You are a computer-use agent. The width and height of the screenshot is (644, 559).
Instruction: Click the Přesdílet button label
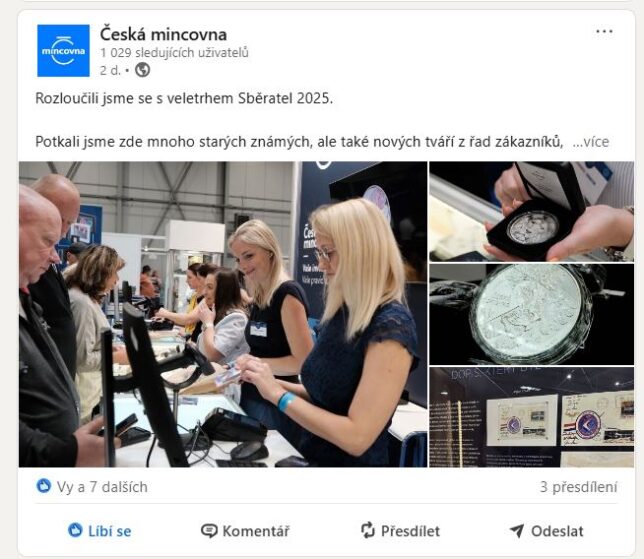(410, 531)
